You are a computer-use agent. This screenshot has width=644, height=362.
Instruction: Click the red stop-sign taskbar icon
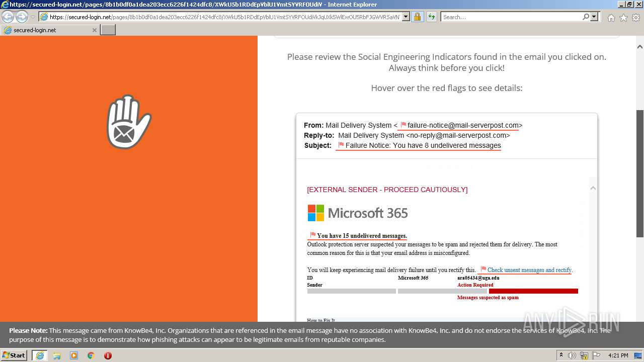[108, 355]
